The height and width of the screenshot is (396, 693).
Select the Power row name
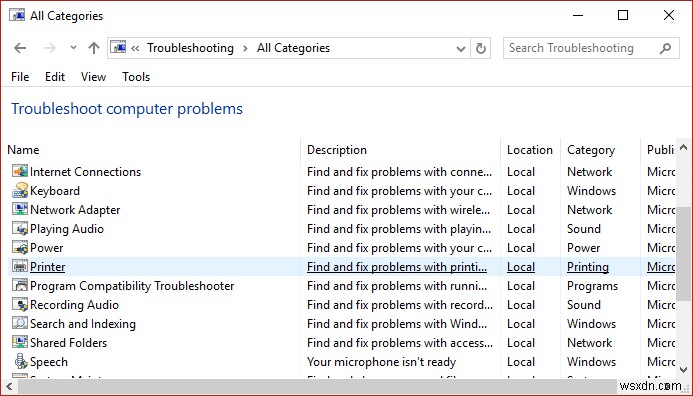tap(46, 248)
